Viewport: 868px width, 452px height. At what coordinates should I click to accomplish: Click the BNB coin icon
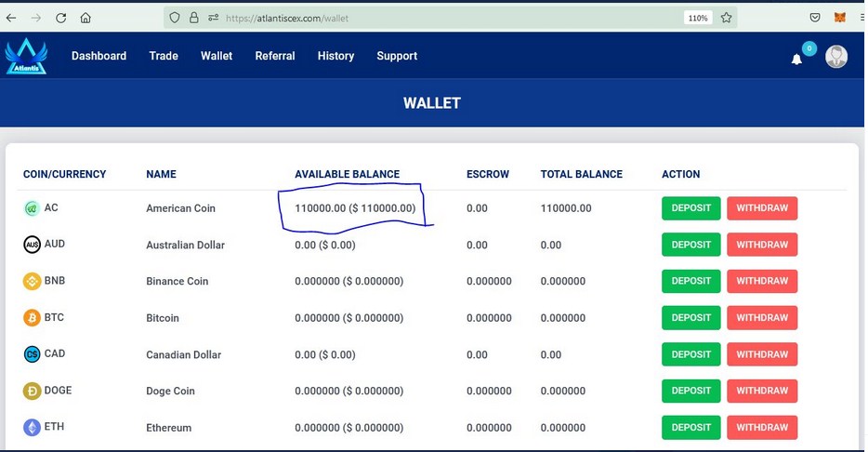[33, 281]
